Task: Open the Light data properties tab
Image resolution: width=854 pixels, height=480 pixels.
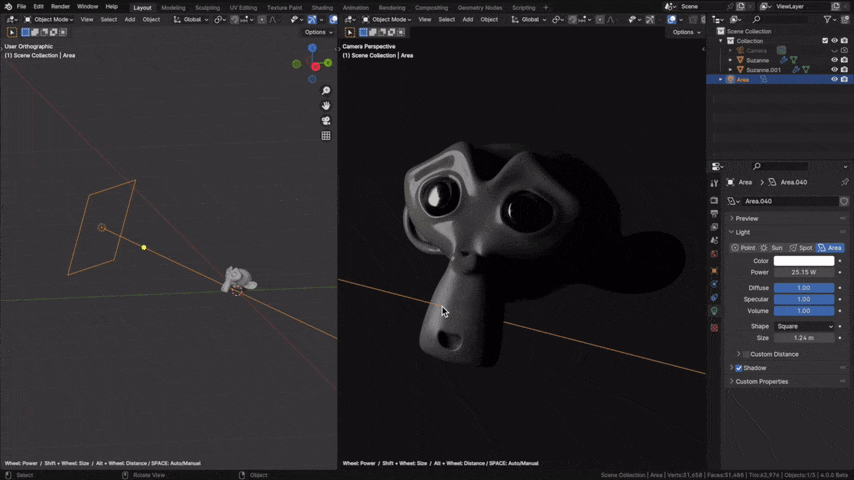Action: click(x=714, y=311)
